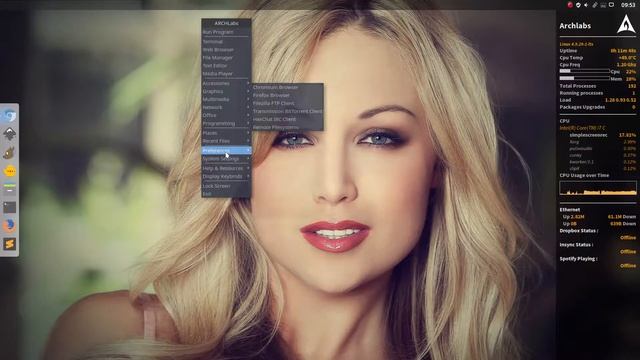The width and height of the screenshot is (640, 360).
Task: Click the network tray icon
Action: [603, 5]
